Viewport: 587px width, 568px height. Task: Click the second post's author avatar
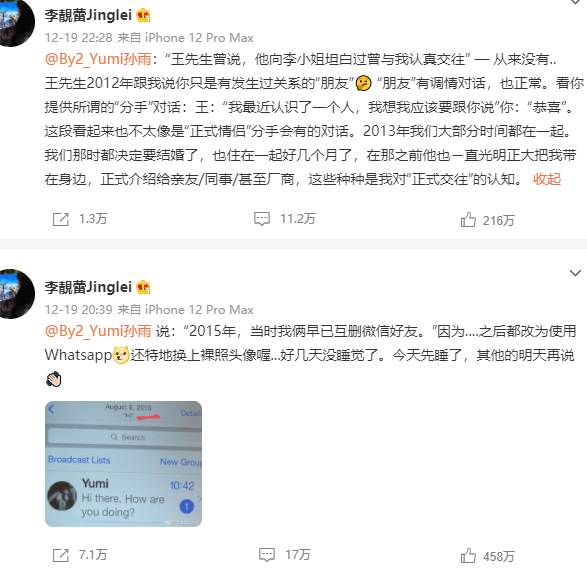coord(15,294)
